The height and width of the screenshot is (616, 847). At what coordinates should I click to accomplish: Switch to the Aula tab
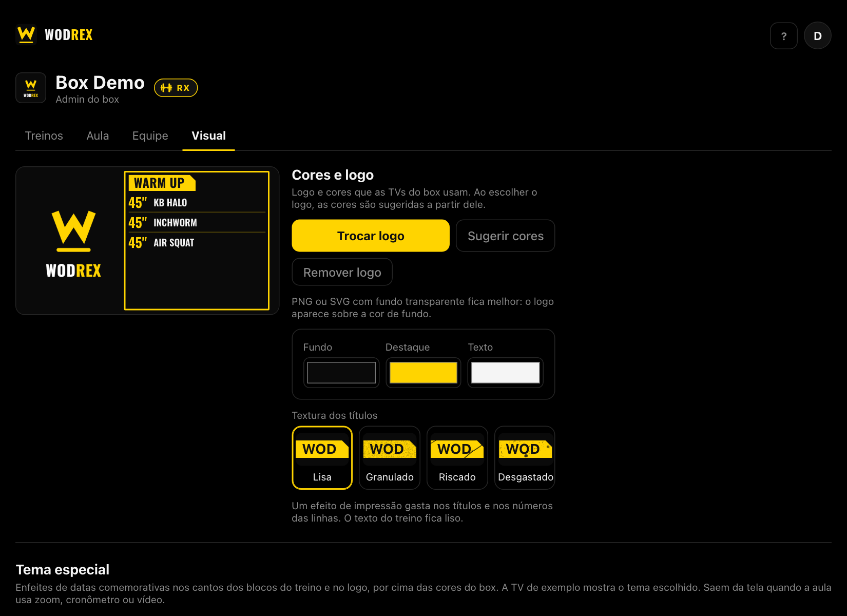(x=98, y=136)
